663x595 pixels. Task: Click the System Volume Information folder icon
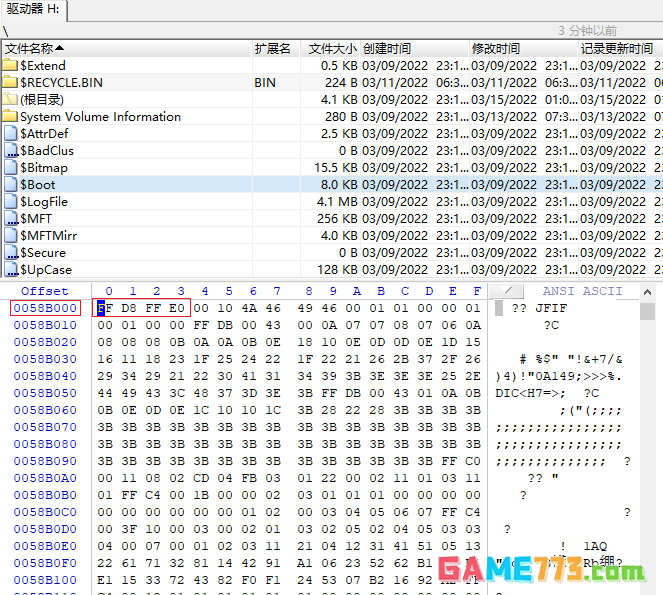[10, 117]
